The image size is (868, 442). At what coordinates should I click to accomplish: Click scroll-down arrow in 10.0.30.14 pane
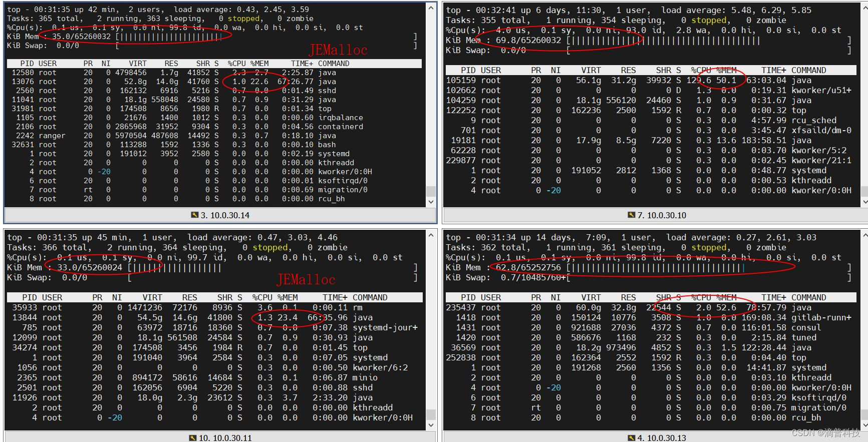[431, 202]
